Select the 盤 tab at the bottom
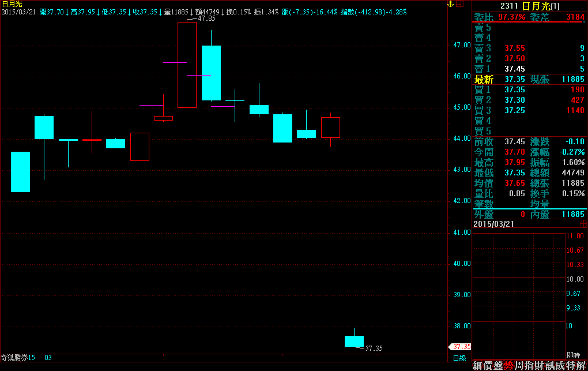 coord(497,365)
